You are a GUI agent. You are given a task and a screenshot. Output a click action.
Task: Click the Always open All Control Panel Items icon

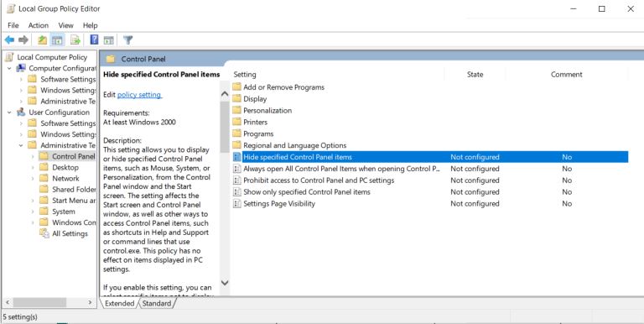tap(237, 169)
